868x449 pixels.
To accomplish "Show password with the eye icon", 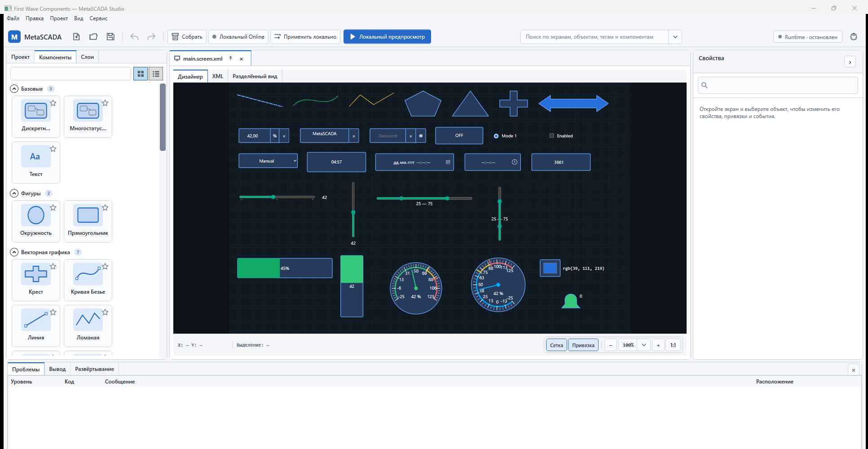I will pos(421,136).
